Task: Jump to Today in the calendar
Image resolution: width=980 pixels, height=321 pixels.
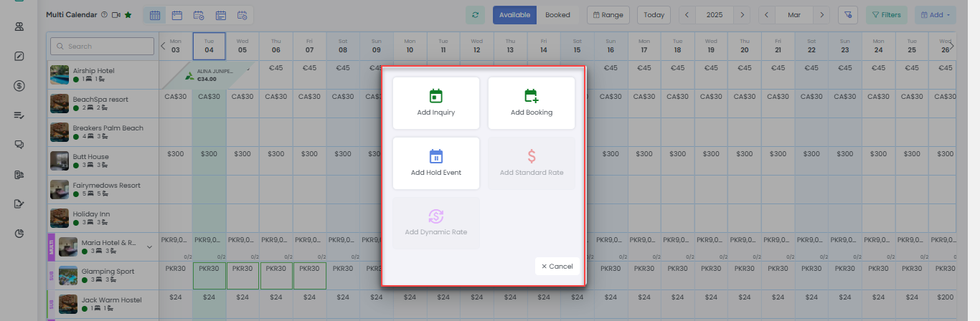Action: point(654,14)
